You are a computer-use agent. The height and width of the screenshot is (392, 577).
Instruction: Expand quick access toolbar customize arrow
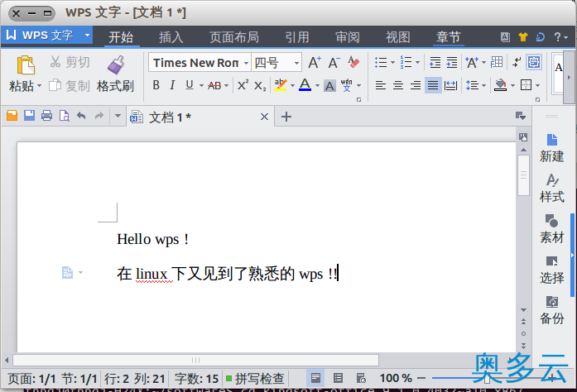[x=118, y=116]
